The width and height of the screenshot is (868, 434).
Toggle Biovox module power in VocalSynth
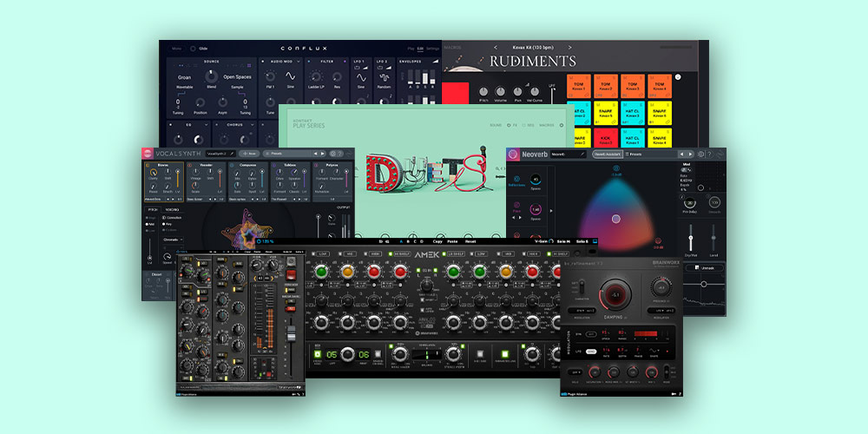point(148,165)
